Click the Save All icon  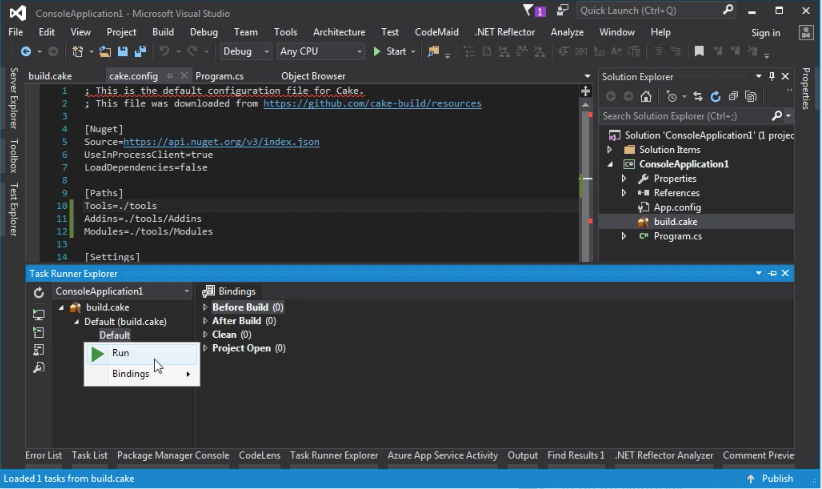[x=140, y=51]
